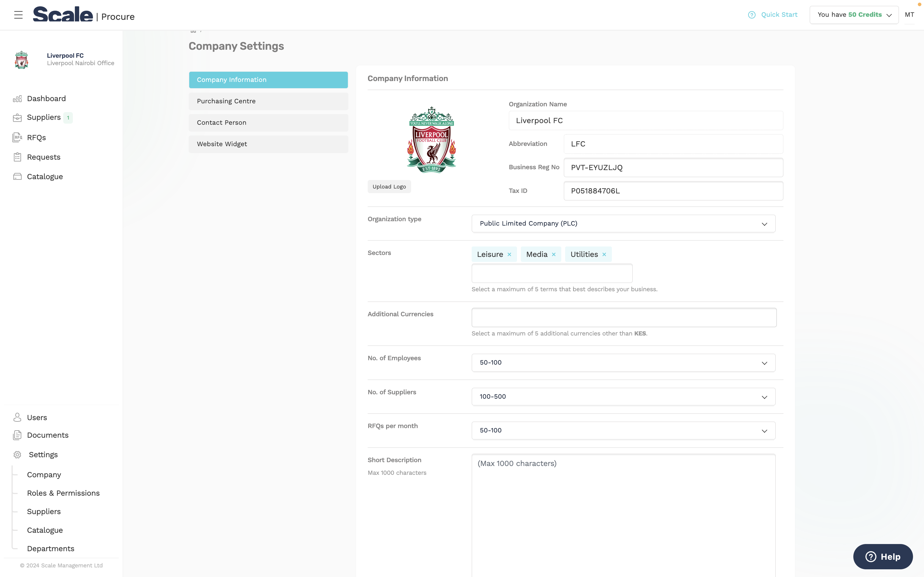This screenshot has width=924, height=577.
Task: Remove the Utilities sector tag
Action: click(x=604, y=254)
